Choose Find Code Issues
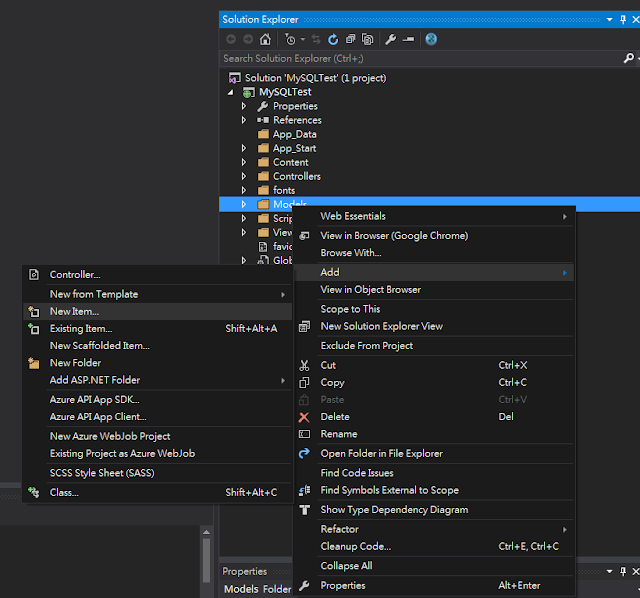The width and height of the screenshot is (640, 598). [433, 473]
